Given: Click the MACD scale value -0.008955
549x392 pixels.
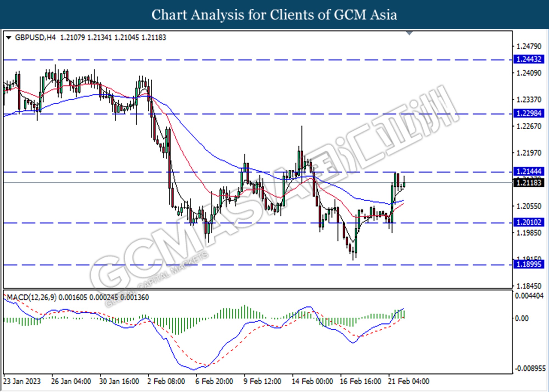Looking at the screenshot, I should [x=530, y=368].
